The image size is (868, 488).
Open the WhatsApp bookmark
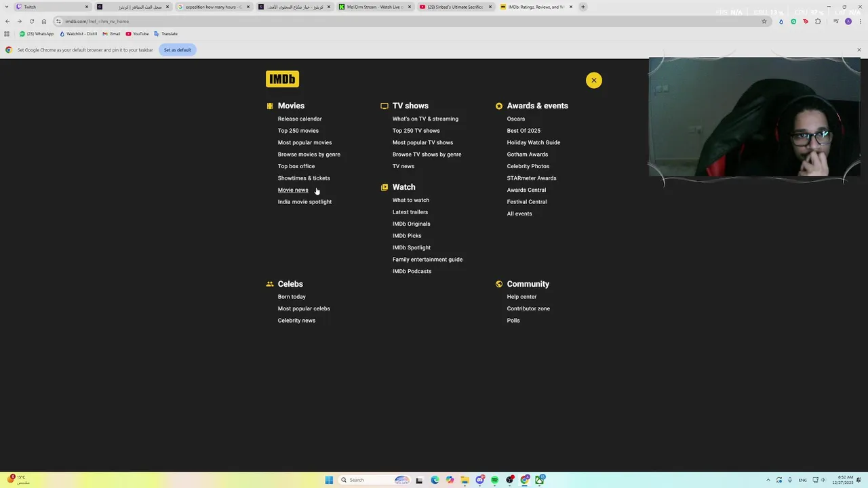click(x=37, y=34)
